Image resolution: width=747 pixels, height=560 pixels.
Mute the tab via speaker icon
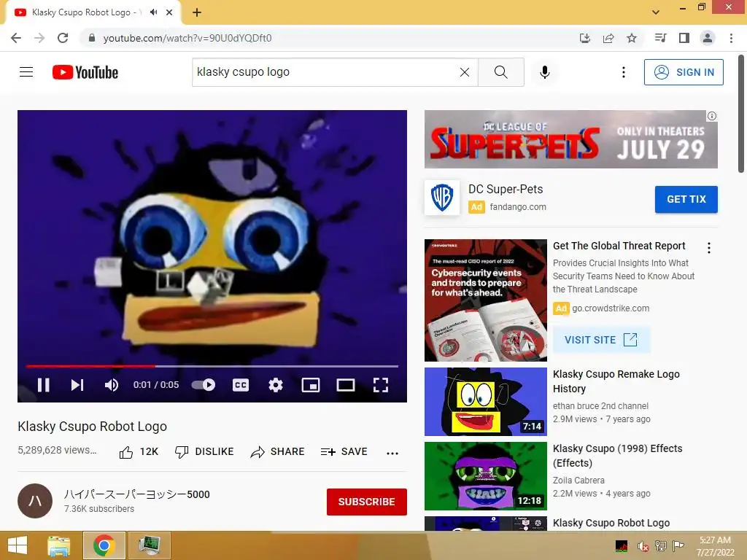point(153,12)
